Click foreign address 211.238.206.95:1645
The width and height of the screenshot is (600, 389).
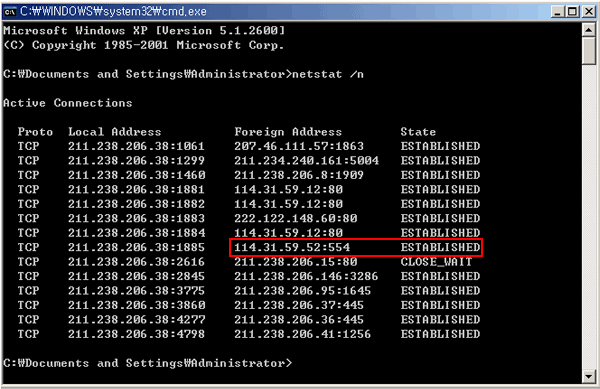pos(303,291)
